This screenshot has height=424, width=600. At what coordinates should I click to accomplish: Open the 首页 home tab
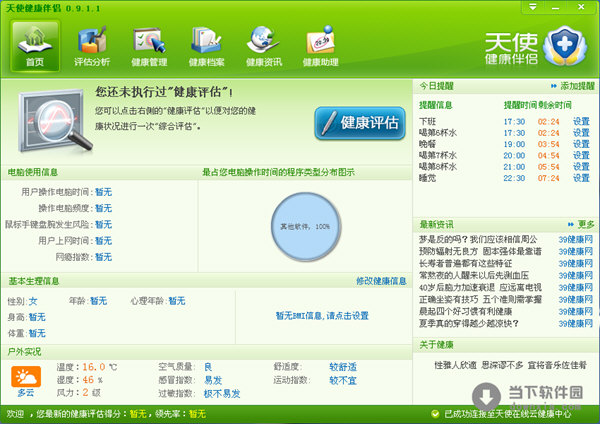35,46
